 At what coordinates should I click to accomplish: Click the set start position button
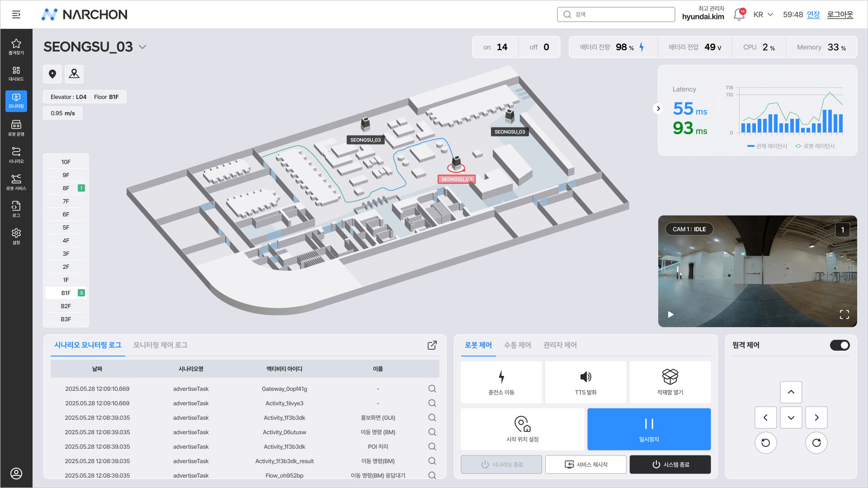pyautogui.click(x=523, y=429)
